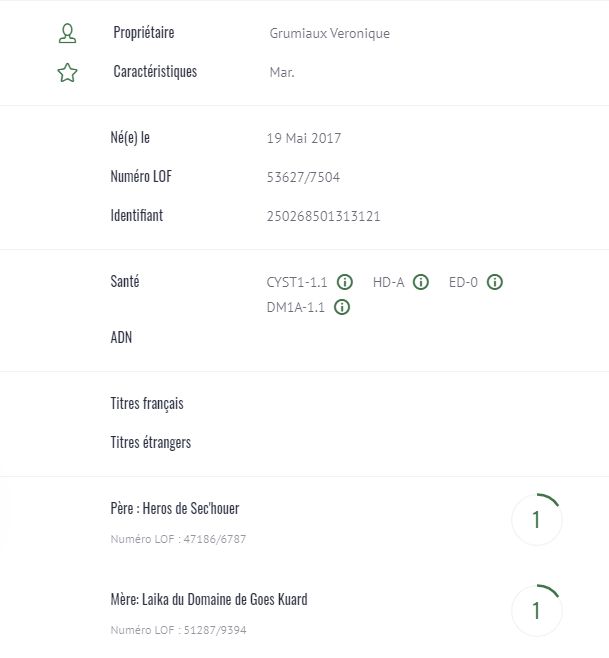The image size is (609, 658).
Task: Click mother's Numéro LOF 51287/9394 text
Action: point(178,631)
